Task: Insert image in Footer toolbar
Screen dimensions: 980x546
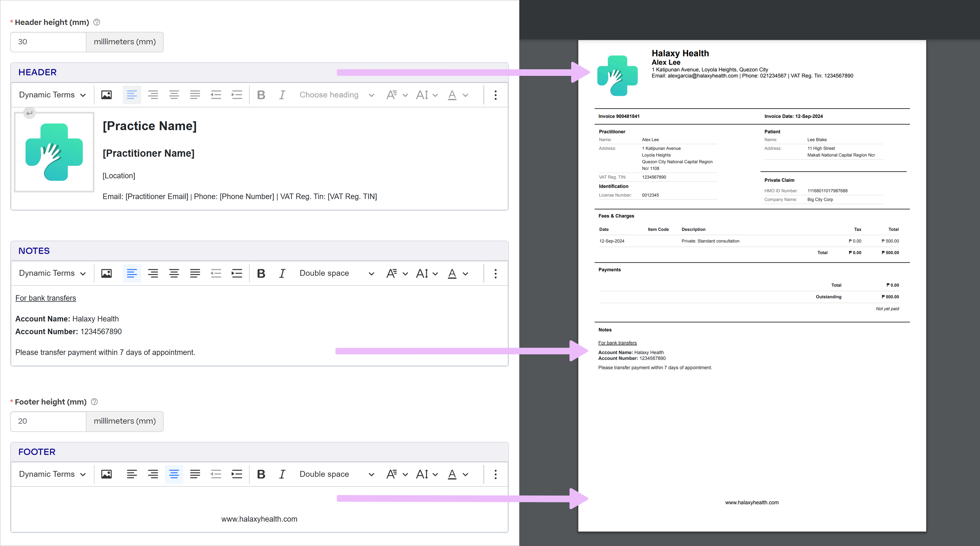Action: click(107, 474)
